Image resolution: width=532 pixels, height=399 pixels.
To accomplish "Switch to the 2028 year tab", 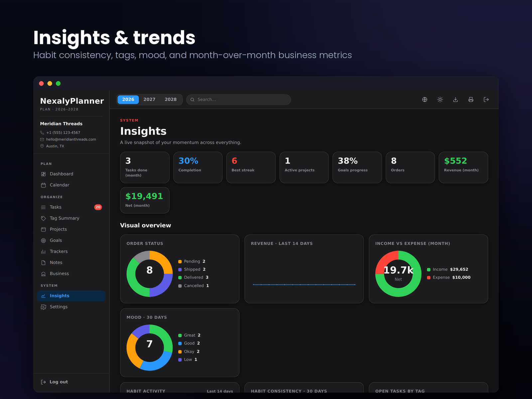I will [171, 99].
